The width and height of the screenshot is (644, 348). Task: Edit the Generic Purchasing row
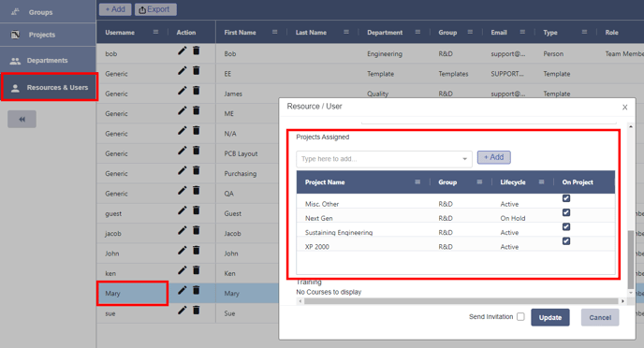[182, 170]
